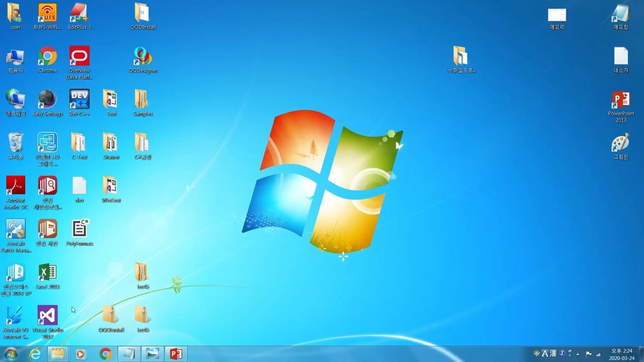644x362 pixels.
Task: Open the 한컴 개인정보 shortcut
Action: (47, 193)
